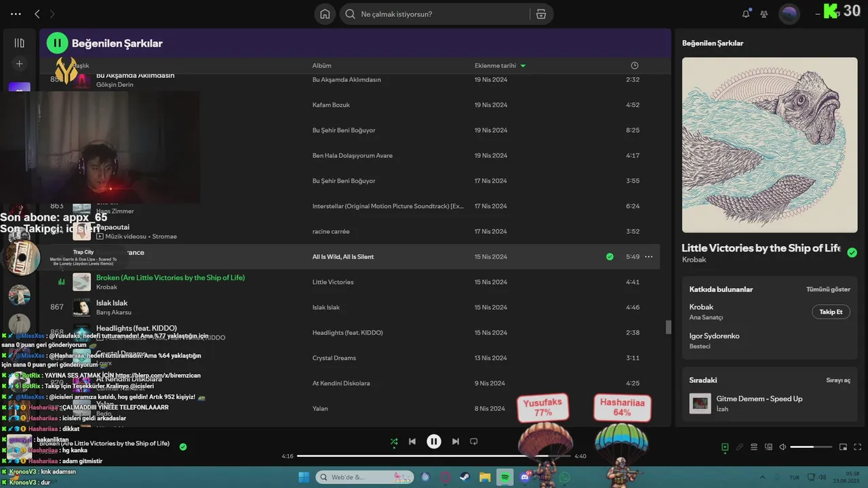Viewport: 868px width, 488px height.
Task: Click the Takip Et follow button
Action: point(831,312)
